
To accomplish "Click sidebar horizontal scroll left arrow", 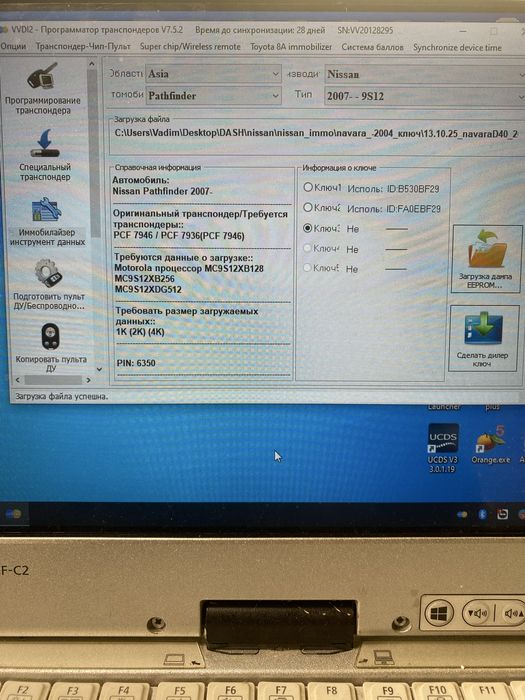I will [18, 380].
